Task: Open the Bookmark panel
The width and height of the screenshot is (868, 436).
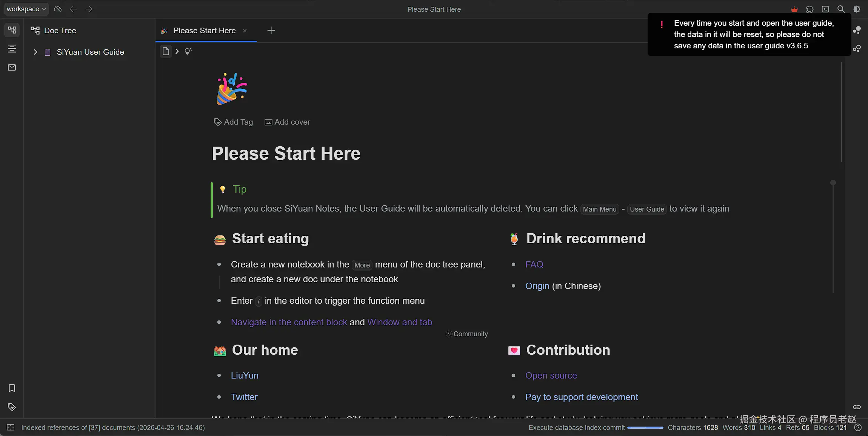Action: point(12,388)
